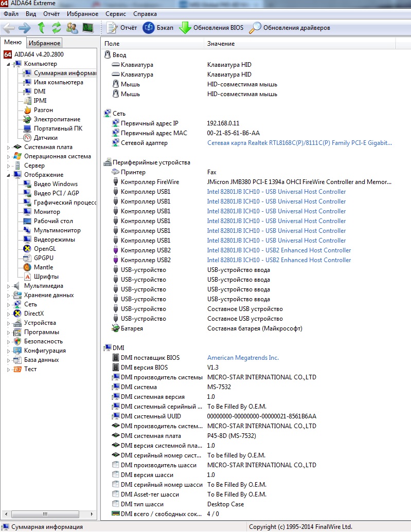This screenshot has height=532, width=411.
Task: Select the MAC address 00-21-85-61-B6-AA value
Action: 234,133
